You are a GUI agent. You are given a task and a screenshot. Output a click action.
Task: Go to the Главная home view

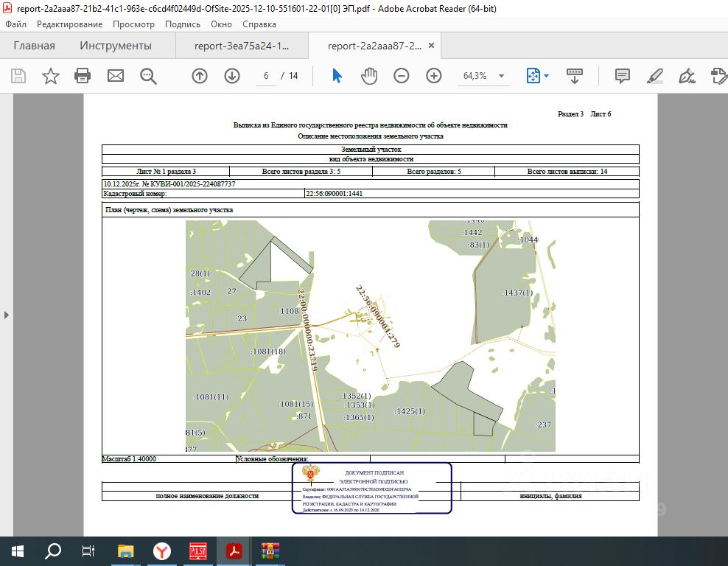[34, 46]
